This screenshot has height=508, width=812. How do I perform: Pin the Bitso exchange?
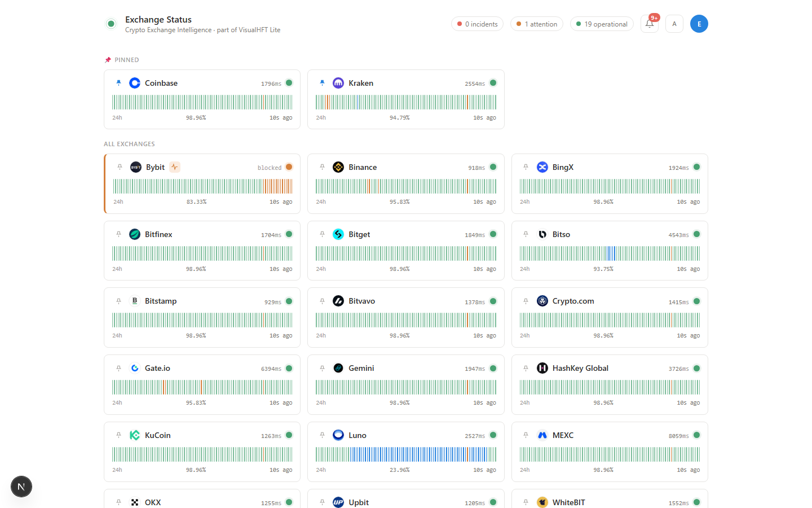pos(526,234)
